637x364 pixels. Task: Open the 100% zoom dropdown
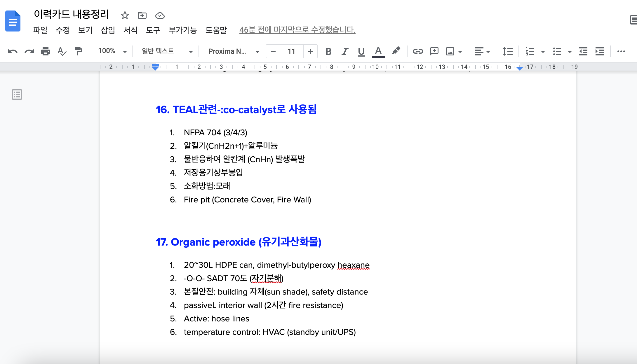click(112, 51)
